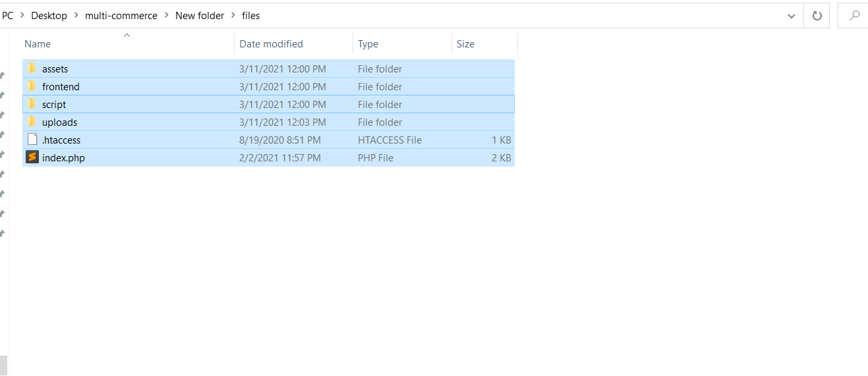Click the refresh button in address bar
Image resolution: width=868 pixels, height=376 pixels.
pyautogui.click(x=817, y=16)
